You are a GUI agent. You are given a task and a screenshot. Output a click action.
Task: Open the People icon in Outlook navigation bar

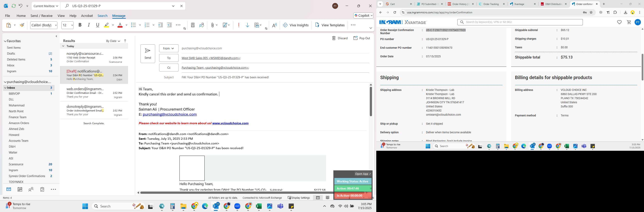click(31, 189)
